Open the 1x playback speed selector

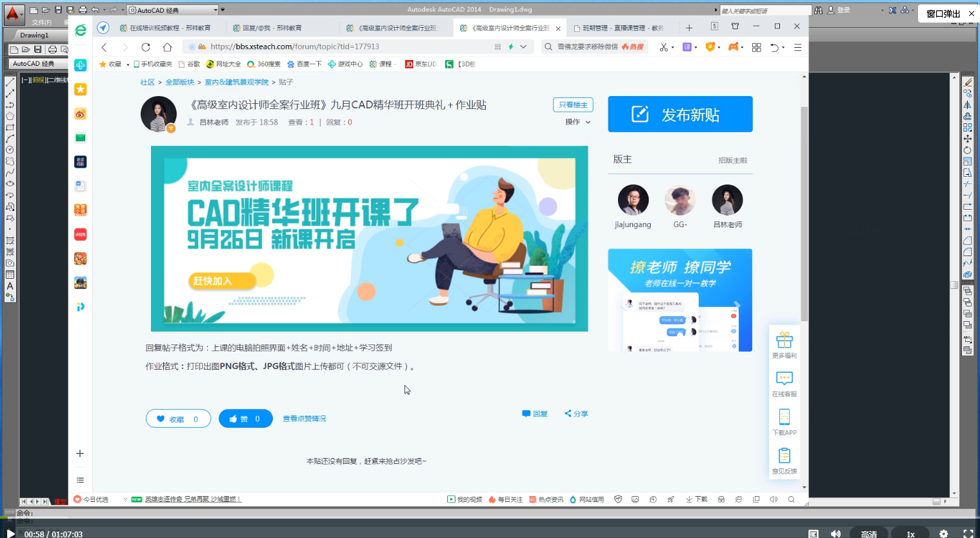[x=910, y=533]
